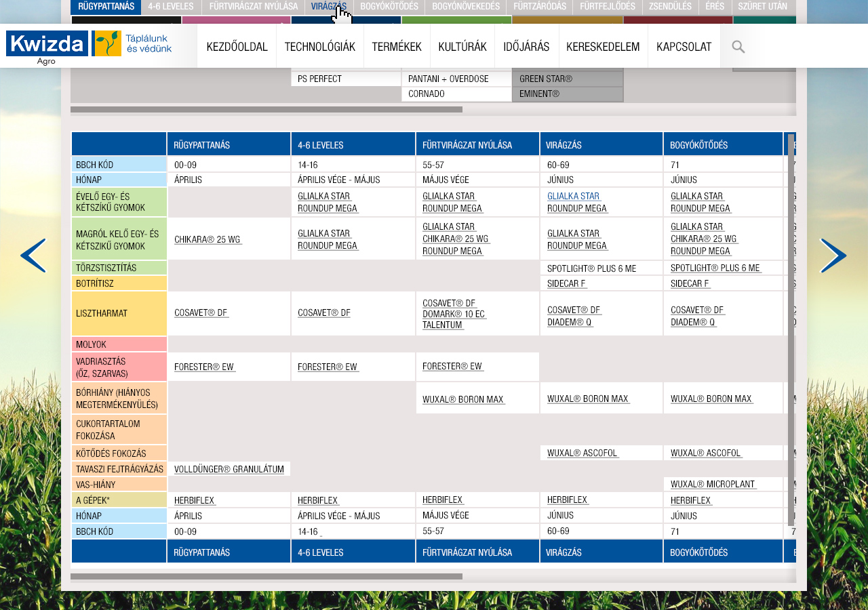The width and height of the screenshot is (868, 610).
Task: Click the A GÉPEK* row label
Action: (x=119, y=500)
